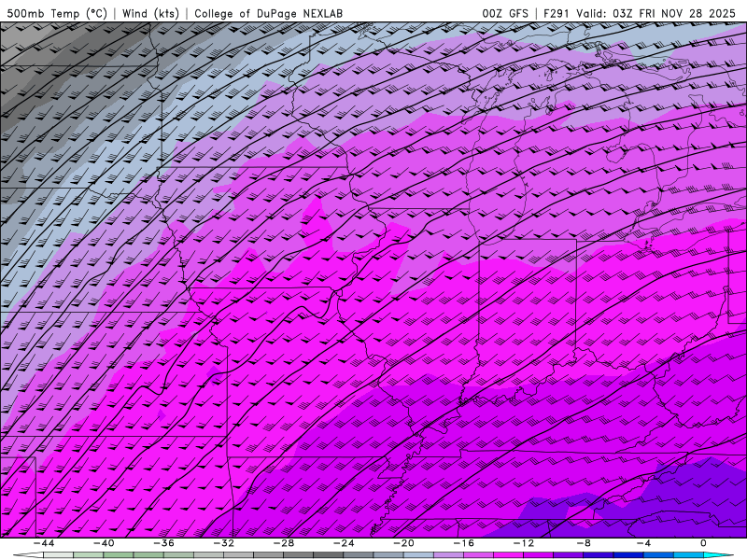Image resolution: width=747 pixels, height=560 pixels.
Task: Click the 'College of DuPage NEXLAB' label
Action: 268,13
